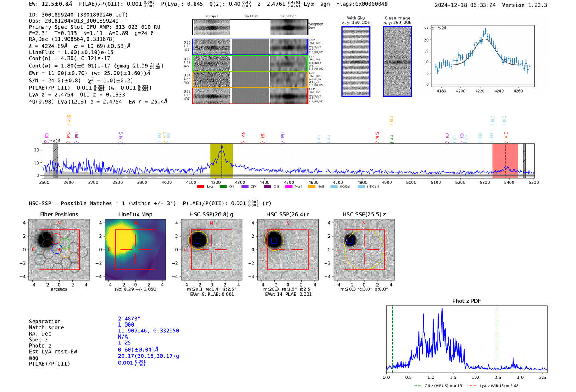Click the OII green legend swatch
576x392 pixels.
[223, 187]
